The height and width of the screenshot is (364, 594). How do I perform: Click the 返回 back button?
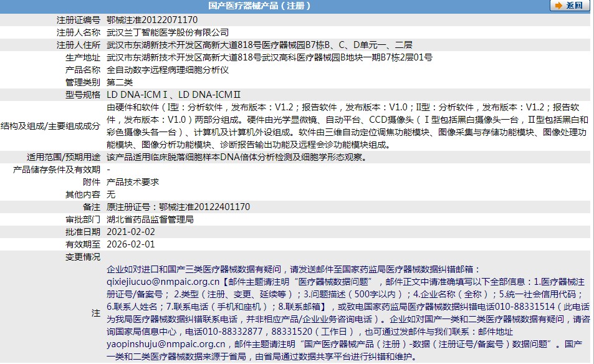point(569,6)
